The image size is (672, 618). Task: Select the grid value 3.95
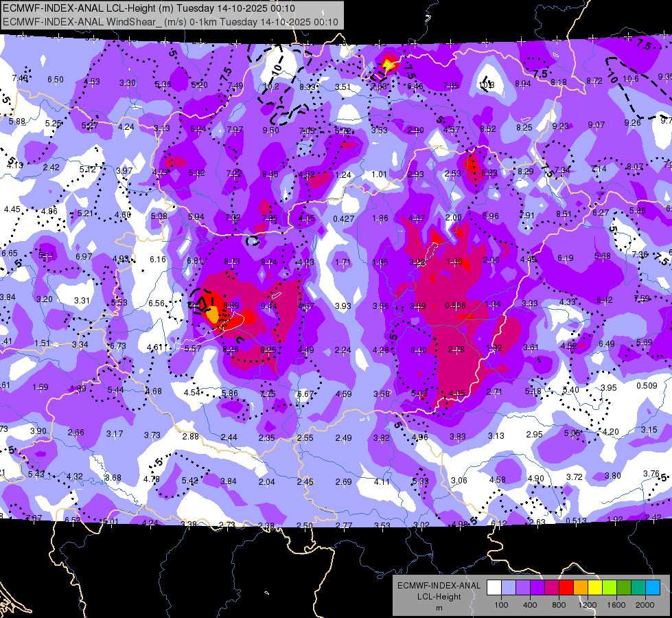tap(609, 387)
